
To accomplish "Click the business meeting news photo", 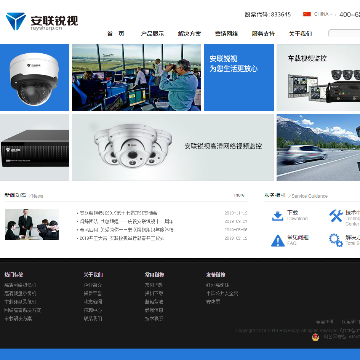I will (x=32, y=224).
